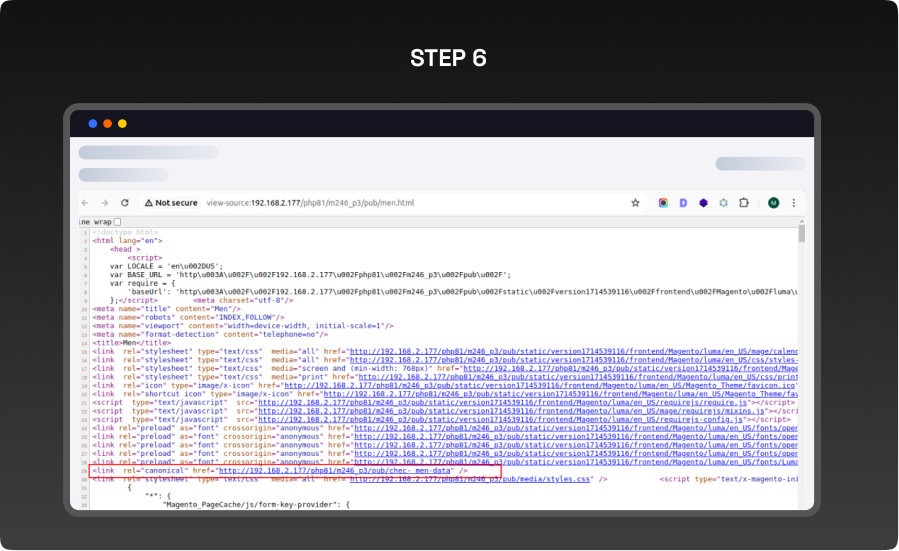Click the Not secure site warning
Viewport: 899px width, 551px height.
click(x=170, y=202)
